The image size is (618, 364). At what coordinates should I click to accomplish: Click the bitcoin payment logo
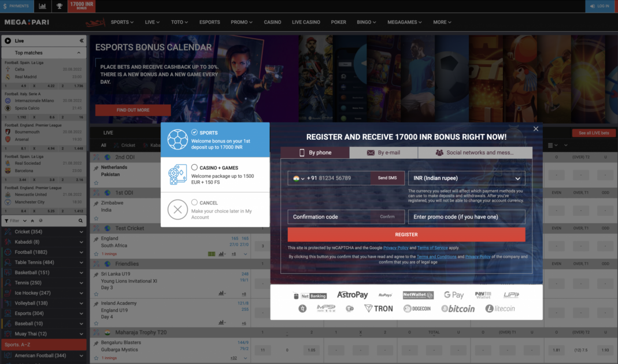pos(458,309)
